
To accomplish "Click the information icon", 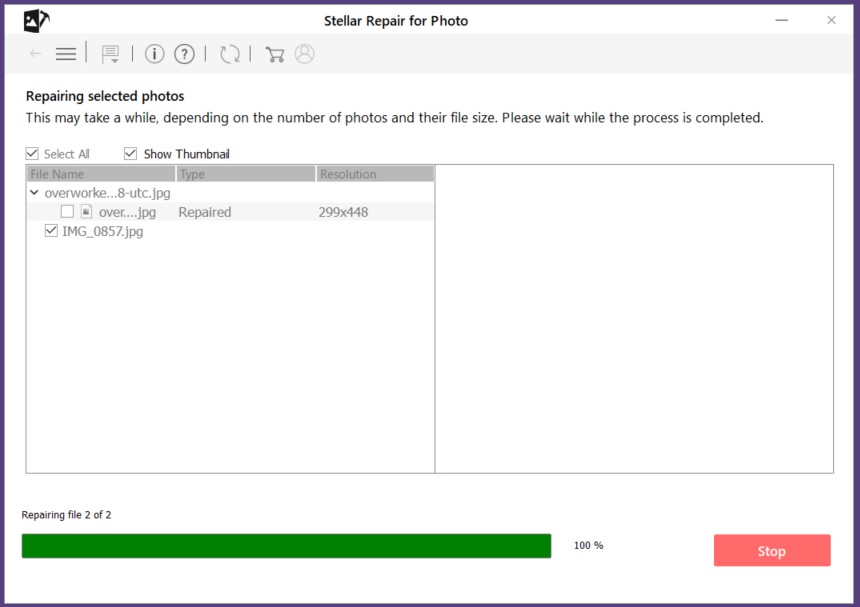I will coord(155,54).
